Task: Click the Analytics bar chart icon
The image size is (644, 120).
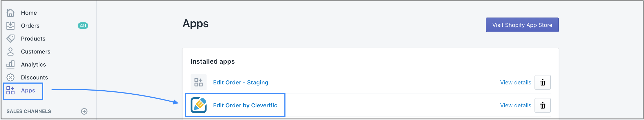Action: [x=10, y=64]
